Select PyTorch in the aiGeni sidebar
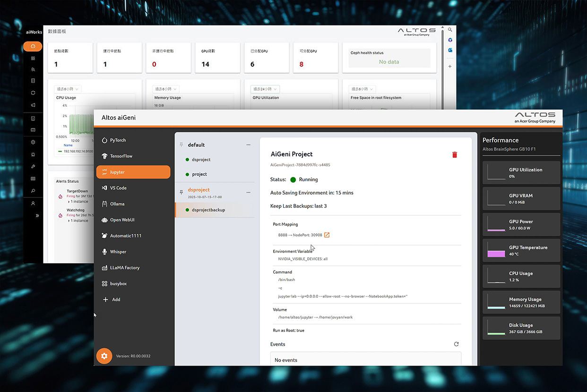The height and width of the screenshot is (392, 587). pos(118,140)
